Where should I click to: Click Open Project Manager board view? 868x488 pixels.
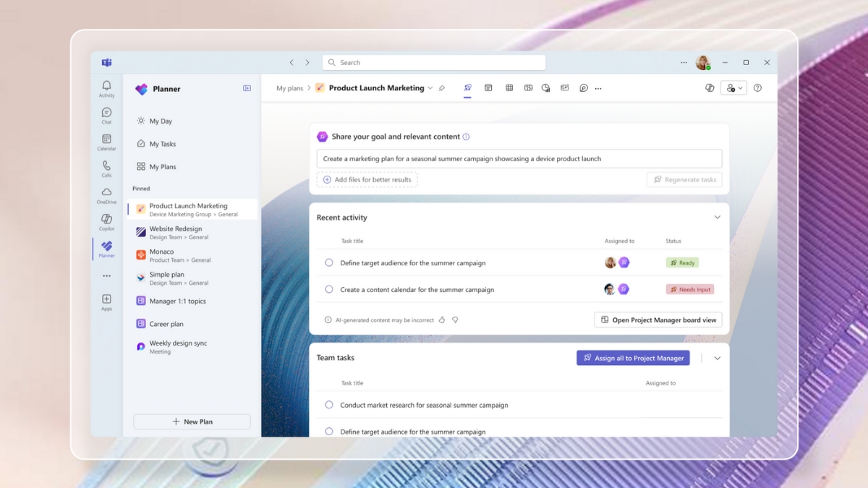tap(658, 320)
